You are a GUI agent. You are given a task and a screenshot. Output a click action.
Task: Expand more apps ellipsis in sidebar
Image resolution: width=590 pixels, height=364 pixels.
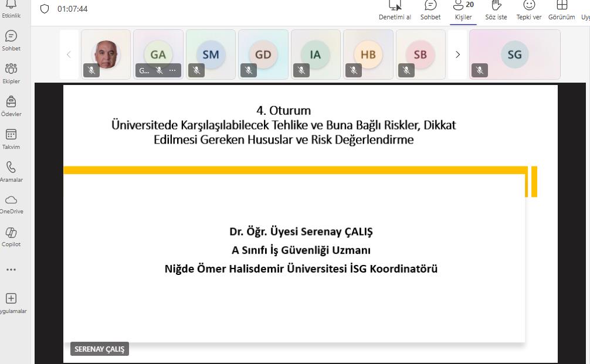11,270
